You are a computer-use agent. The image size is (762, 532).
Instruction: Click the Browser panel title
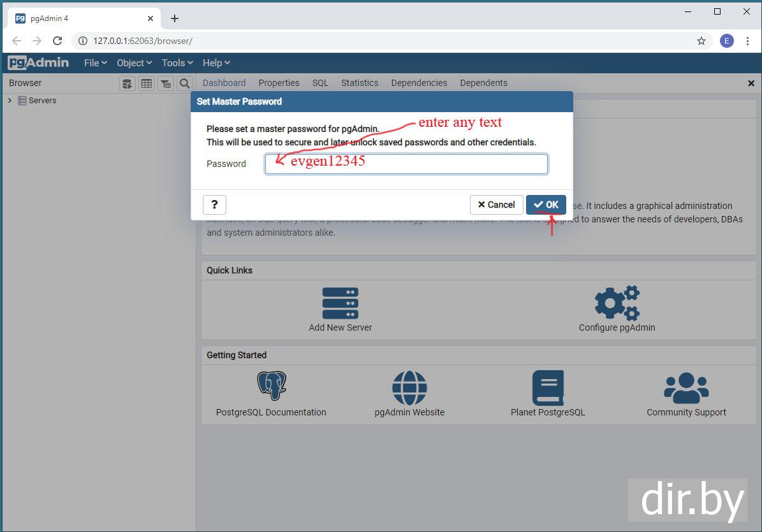[x=26, y=83]
